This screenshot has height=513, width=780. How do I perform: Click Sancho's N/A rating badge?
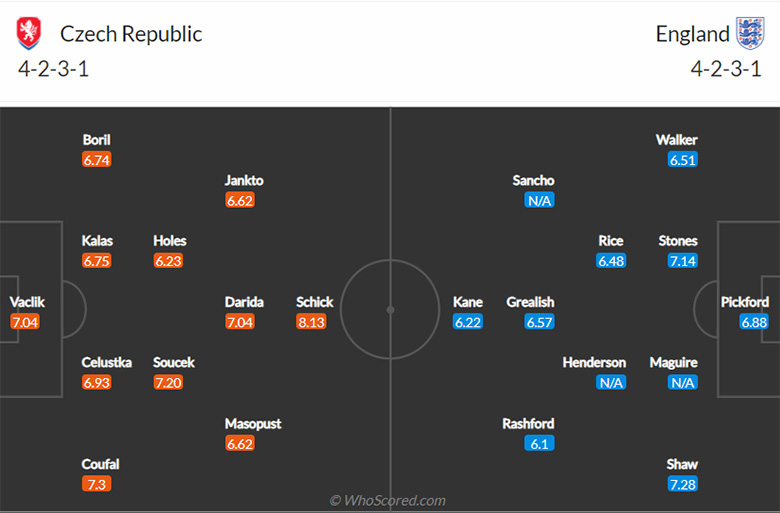click(539, 200)
